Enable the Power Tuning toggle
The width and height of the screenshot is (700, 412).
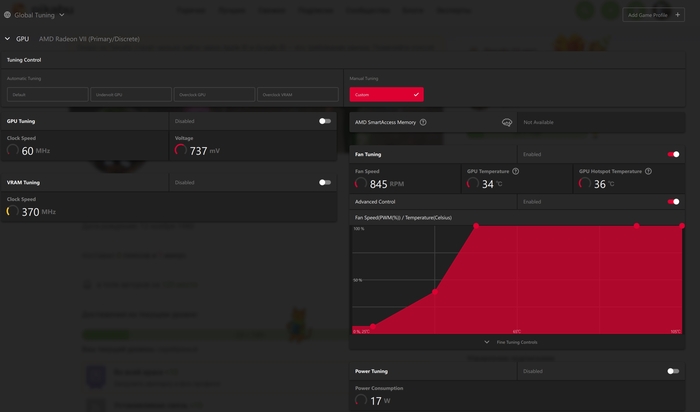[673, 371]
